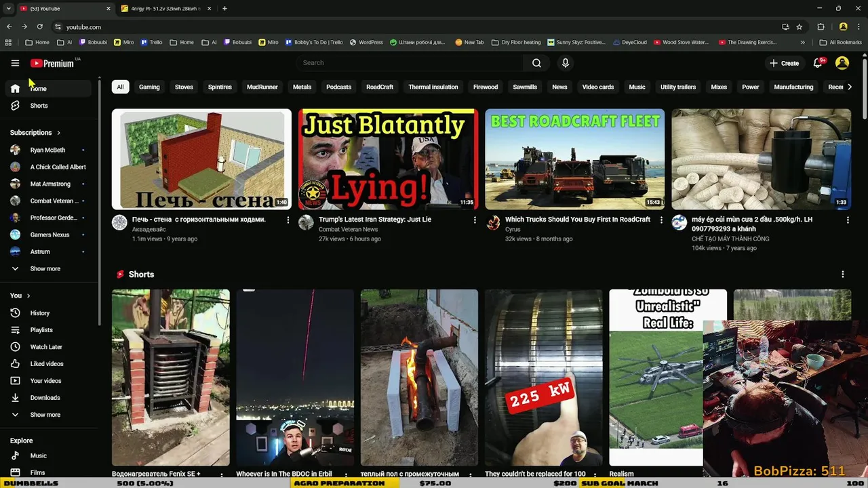Select the Podcasts filter chip
Viewport: 868px width, 488px height.
coord(338,87)
